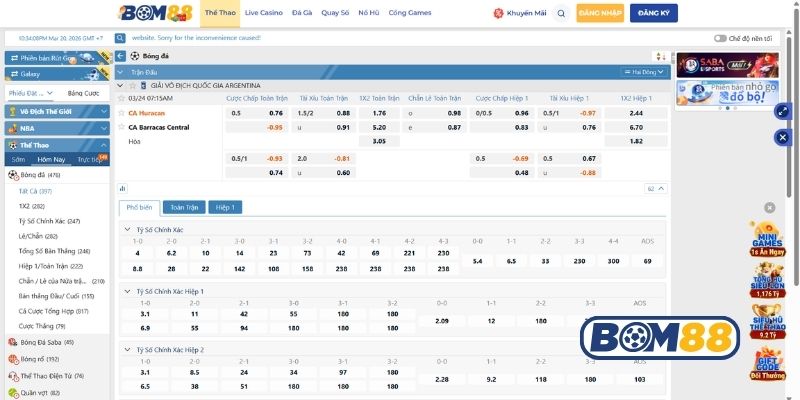Favorite the CA Huracan team star
This screenshot has width=800, height=400.
coord(121,113)
